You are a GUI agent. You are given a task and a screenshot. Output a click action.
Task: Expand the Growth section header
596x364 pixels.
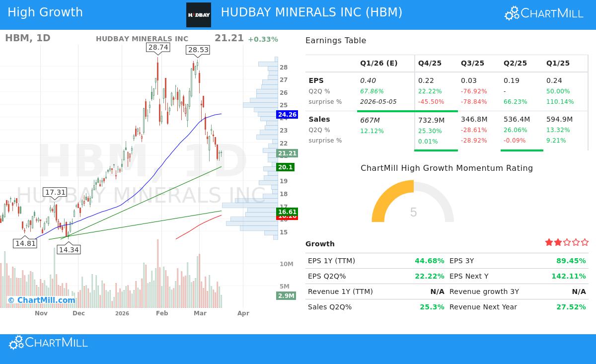click(x=320, y=244)
